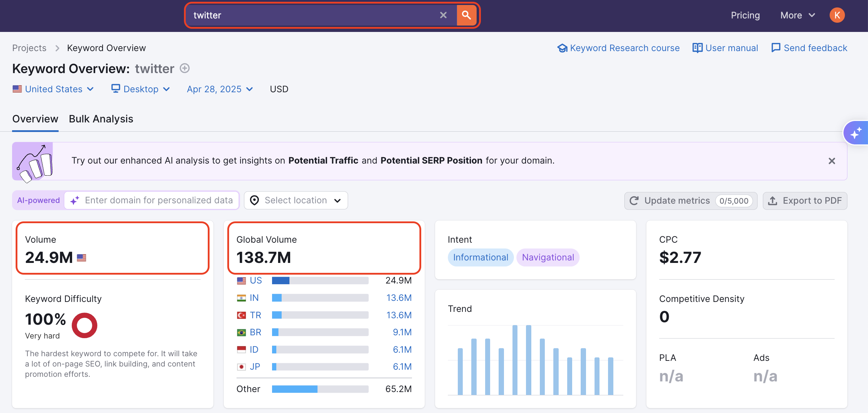The height and width of the screenshot is (413, 868).
Task: Expand the Desktop device dropdown
Action: tap(141, 89)
